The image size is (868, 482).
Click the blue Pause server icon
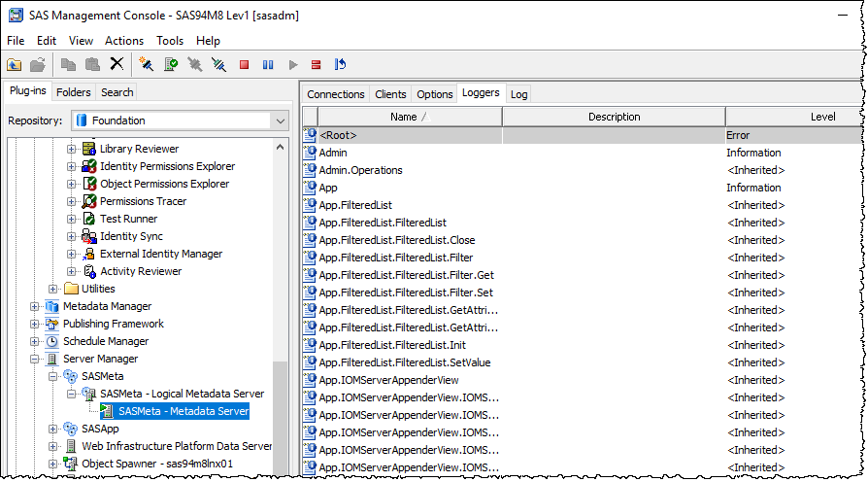click(268, 65)
